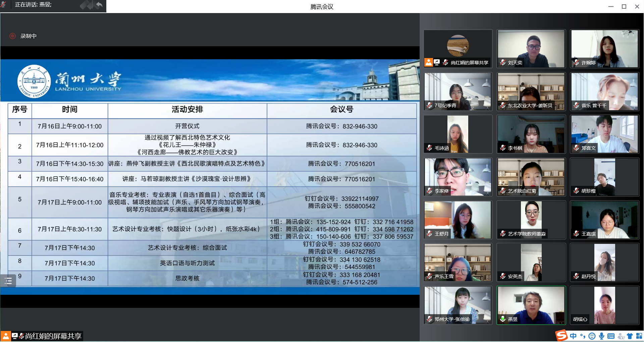
Task: Click the 尚红娟的屏幕共享 label at bottom left
Action: click(53, 336)
